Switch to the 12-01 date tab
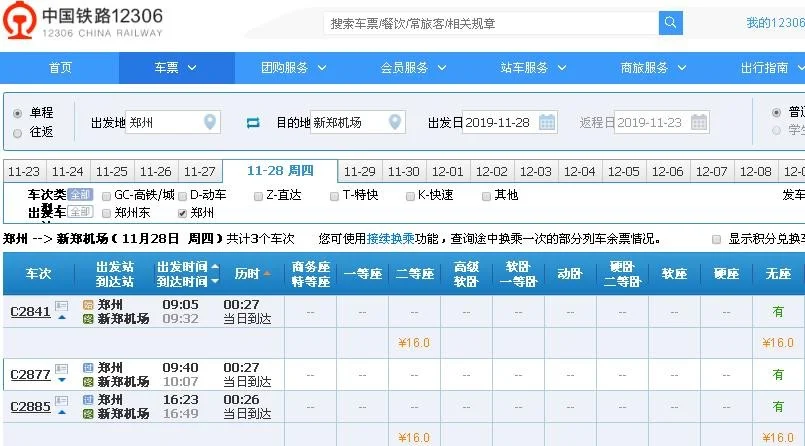 click(x=448, y=171)
